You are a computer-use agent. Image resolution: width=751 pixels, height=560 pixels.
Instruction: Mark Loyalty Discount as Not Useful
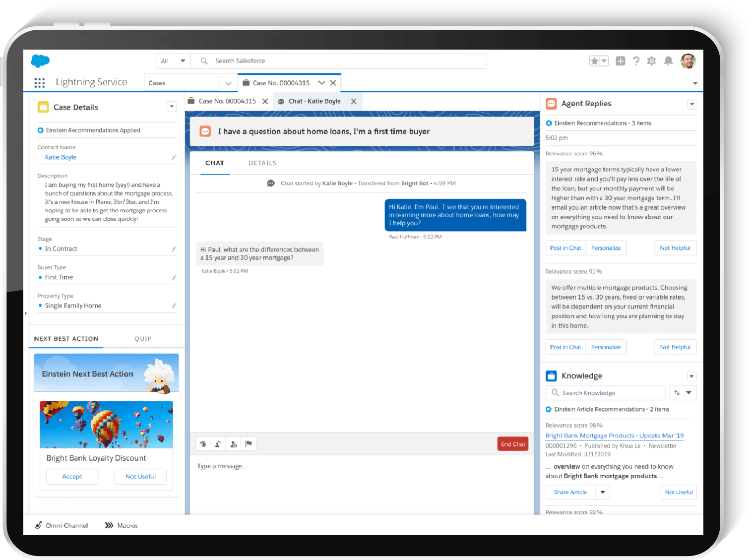click(x=140, y=477)
